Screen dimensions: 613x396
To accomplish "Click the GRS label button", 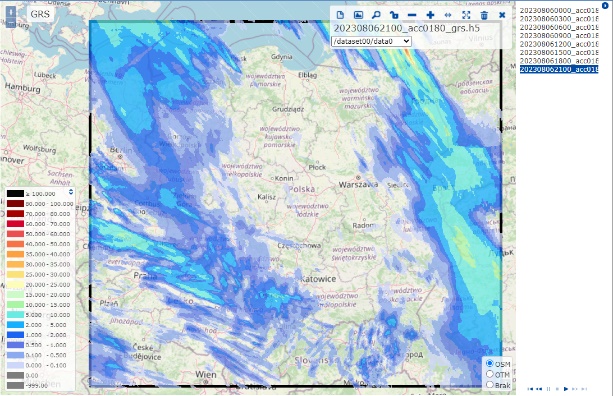I will click(x=40, y=14).
